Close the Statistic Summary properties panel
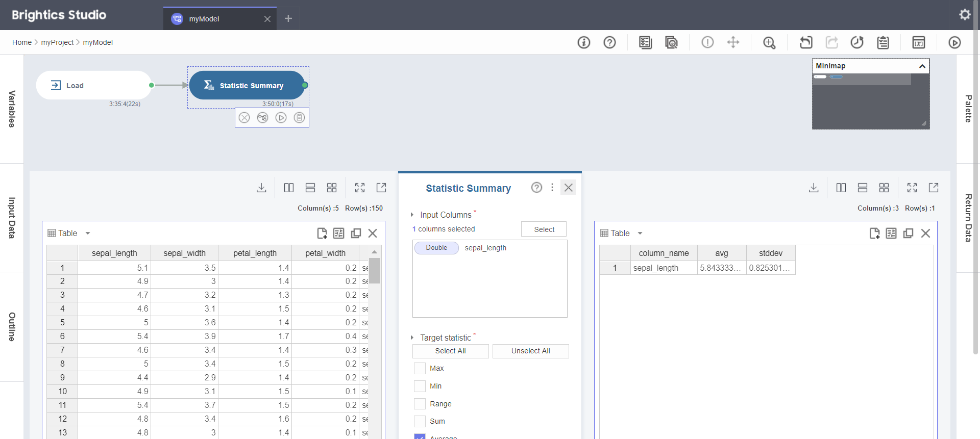980x439 pixels. [568, 188]
